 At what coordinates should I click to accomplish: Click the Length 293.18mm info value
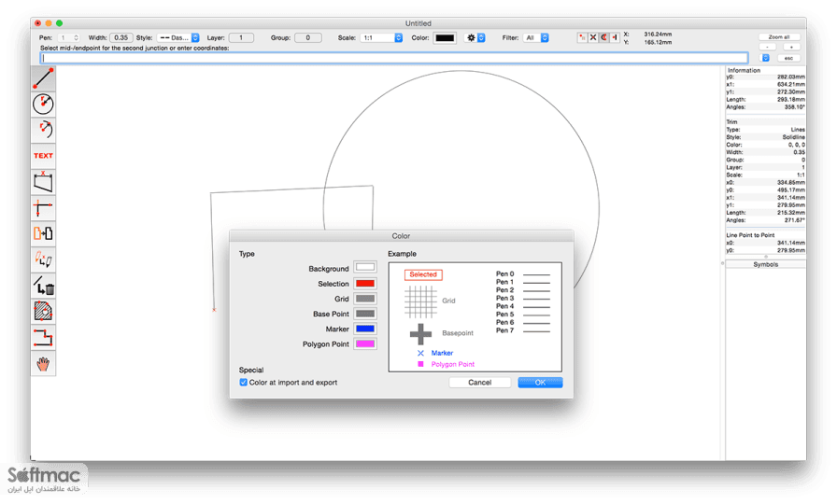[790, 99]
